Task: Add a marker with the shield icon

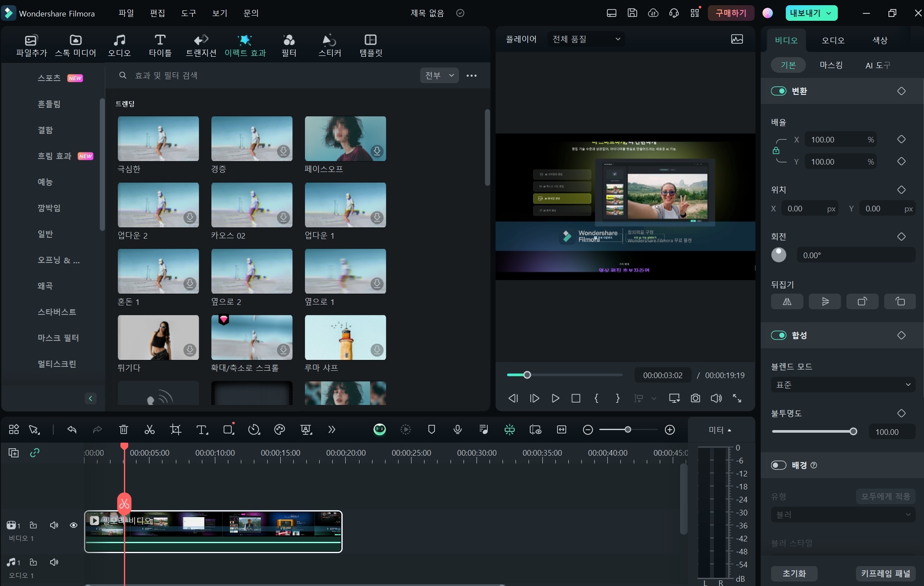Action: (x=431, y=429)
